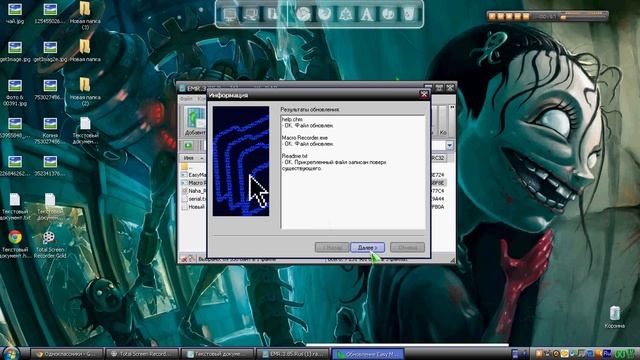The image size is (640, 360).
Task: Open the path dropdown in EMR window
Action: click(x=449, y=146)
